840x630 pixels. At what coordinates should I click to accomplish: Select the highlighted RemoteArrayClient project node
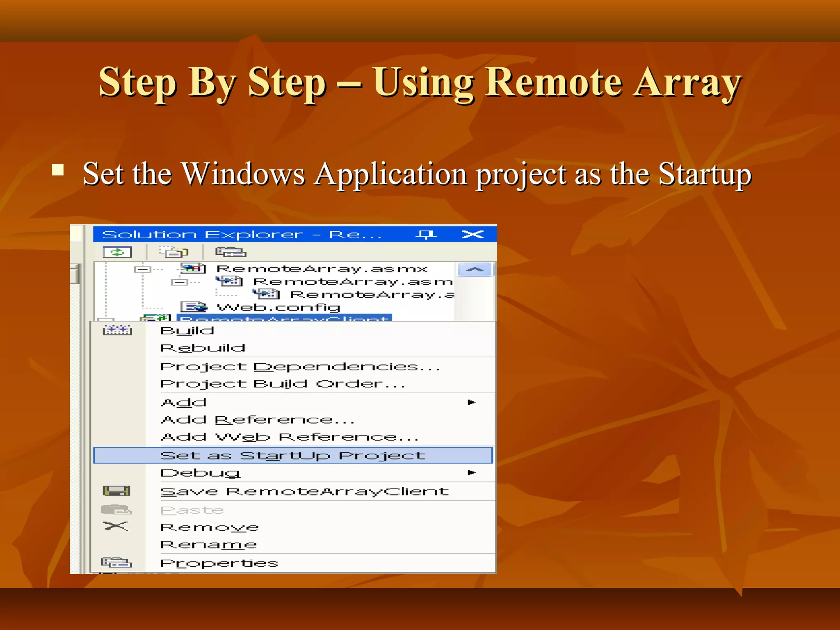(x=284, y=317)
